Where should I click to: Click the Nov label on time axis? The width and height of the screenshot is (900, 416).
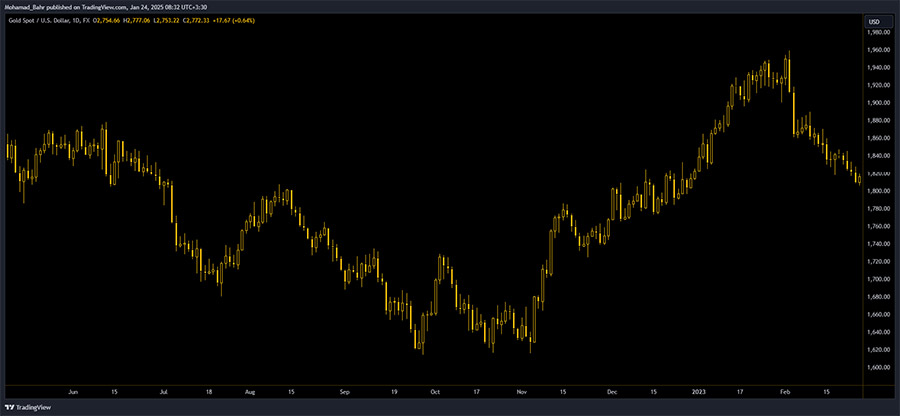coord(523,394)
